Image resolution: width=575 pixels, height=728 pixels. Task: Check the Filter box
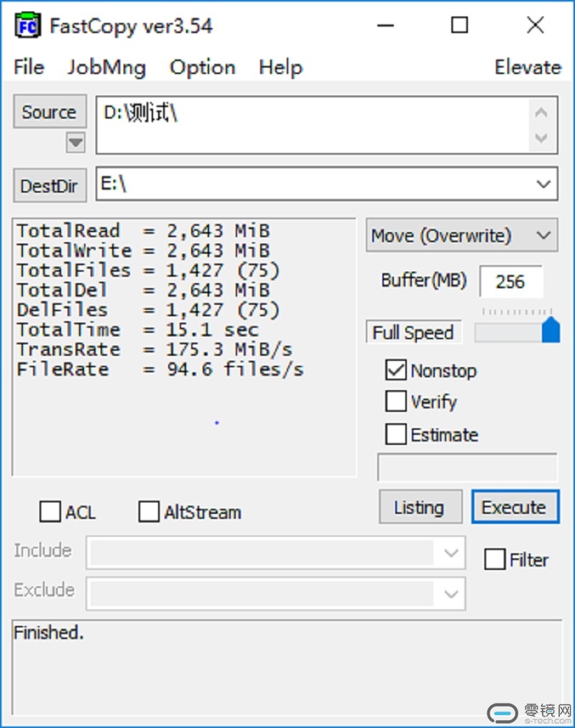pos(494,559)
